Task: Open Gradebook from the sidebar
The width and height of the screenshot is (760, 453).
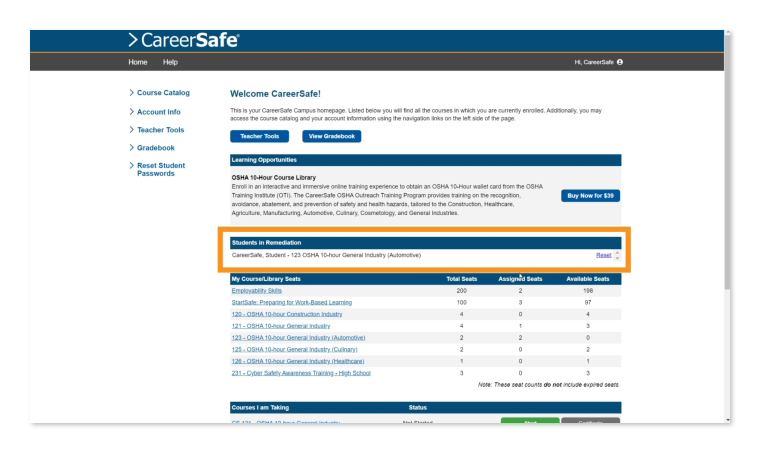Action: point(156,148)
